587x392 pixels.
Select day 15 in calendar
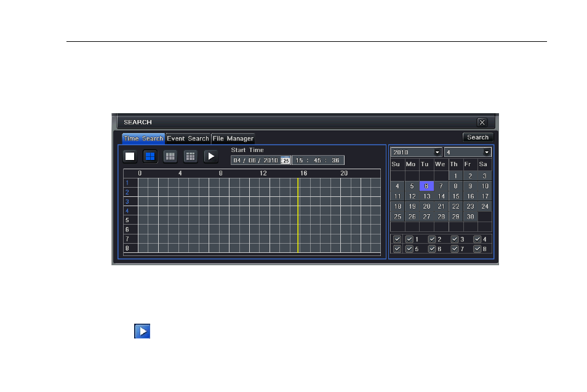click(455, 196)
